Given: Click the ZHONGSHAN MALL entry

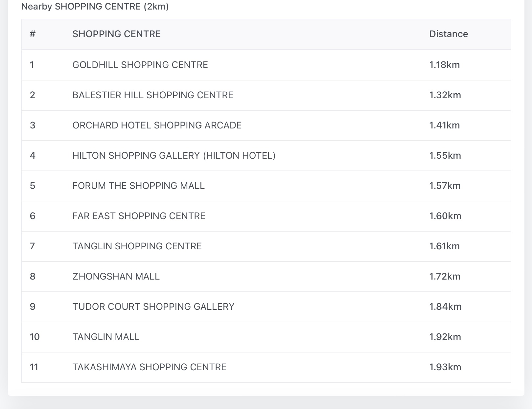Looking at the screenshot, I should pos(116,277).
